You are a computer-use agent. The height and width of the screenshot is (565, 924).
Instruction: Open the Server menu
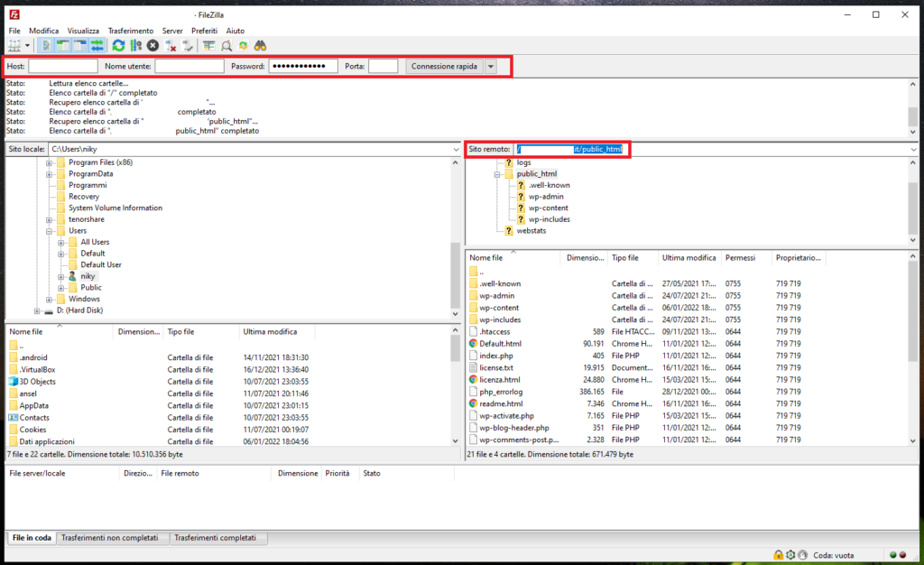[x=172, y=31]
